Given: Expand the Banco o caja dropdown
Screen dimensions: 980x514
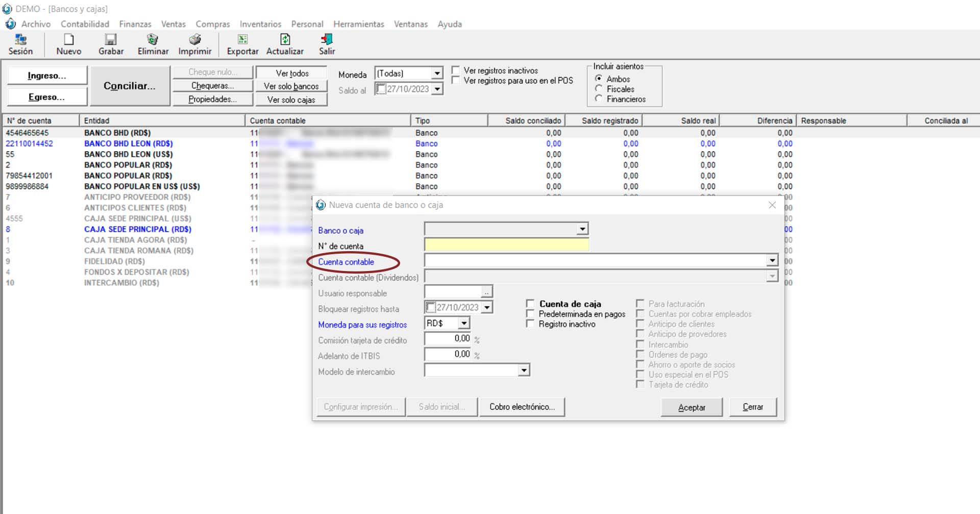Looking at the screenshot, I should (x=582, y=229).
